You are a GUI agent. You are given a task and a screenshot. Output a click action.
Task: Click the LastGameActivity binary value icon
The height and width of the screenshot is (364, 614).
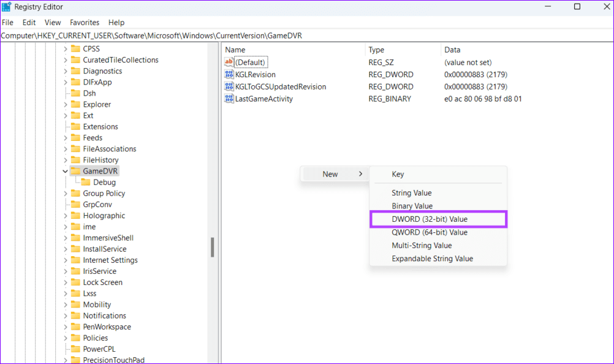[x=229, y=99]
